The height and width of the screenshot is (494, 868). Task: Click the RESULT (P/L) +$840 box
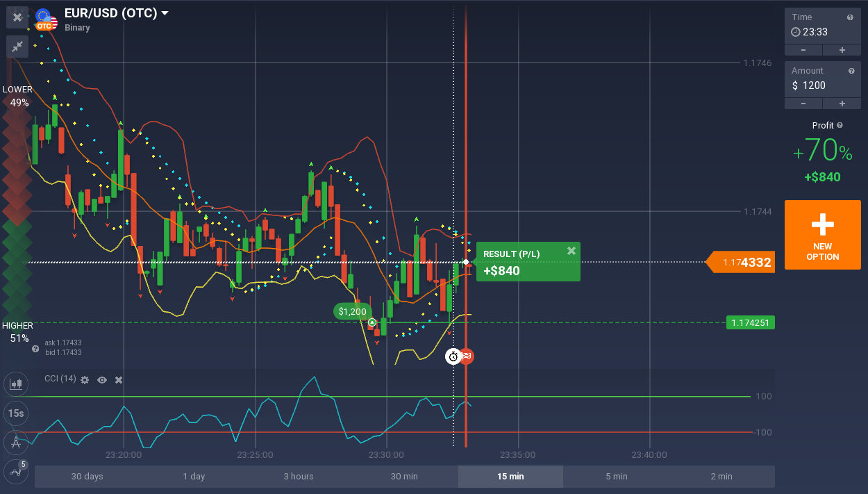tap(528, 262)
